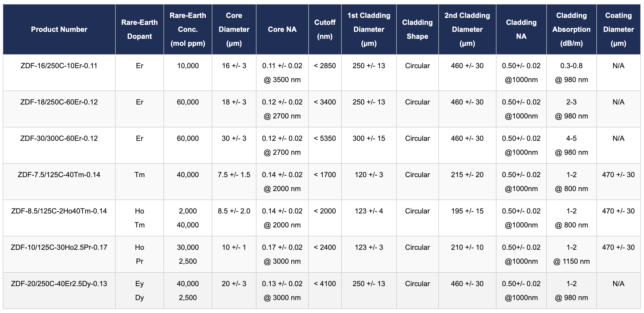The image size is (644, 313).
Task: Click product ZDF-20/250C-40Er2.5Dy-0.13
Action: coord(59,284)
